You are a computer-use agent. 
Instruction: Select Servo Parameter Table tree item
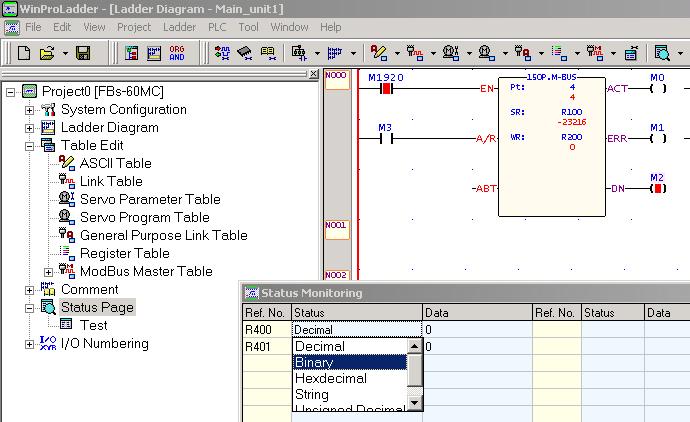coord(150,199)
